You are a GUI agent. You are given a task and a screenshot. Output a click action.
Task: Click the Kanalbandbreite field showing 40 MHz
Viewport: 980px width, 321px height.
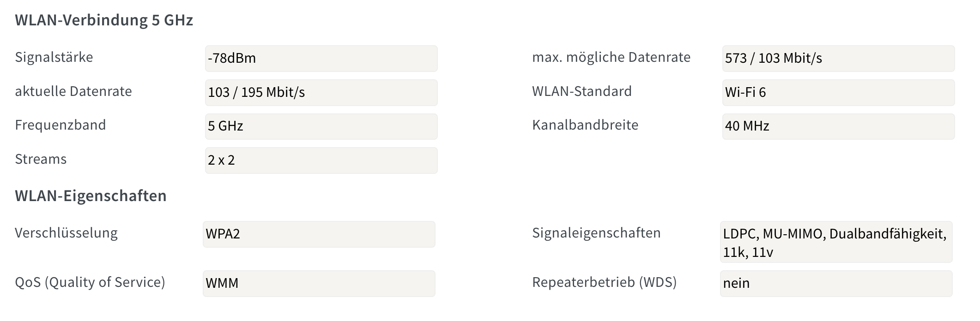(x=838, y=126)
